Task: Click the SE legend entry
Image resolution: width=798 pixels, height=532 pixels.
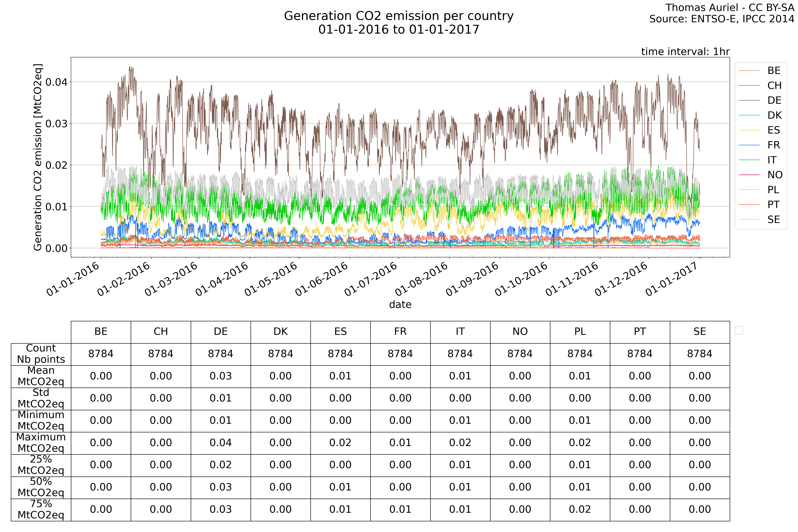Action: [774, 219]
